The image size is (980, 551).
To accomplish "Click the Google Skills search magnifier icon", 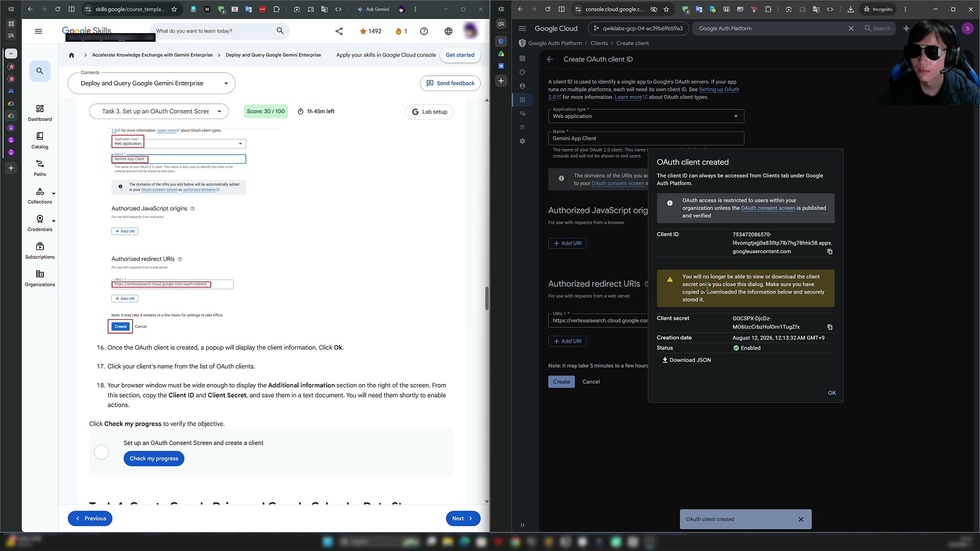I will point(280,31).
